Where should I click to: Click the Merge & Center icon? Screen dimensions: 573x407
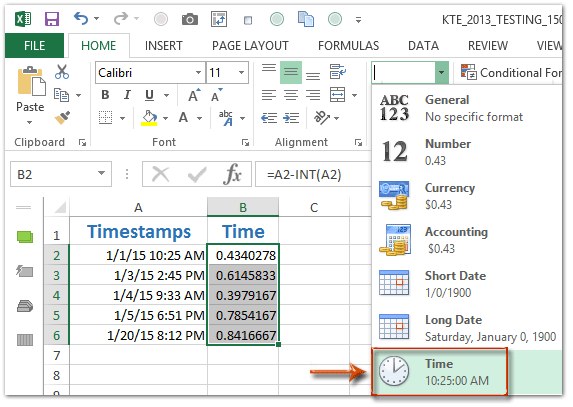[337, 95]
